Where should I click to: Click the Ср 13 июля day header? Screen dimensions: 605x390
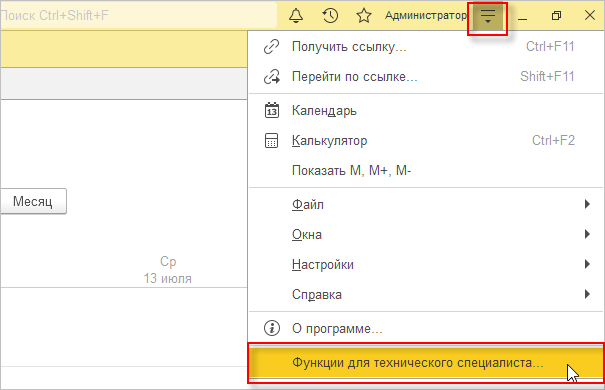coord(167,270)
